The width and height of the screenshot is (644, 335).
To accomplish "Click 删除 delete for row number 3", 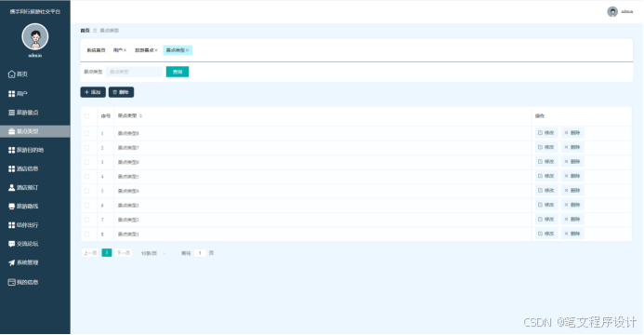I will tap(572, 162).
